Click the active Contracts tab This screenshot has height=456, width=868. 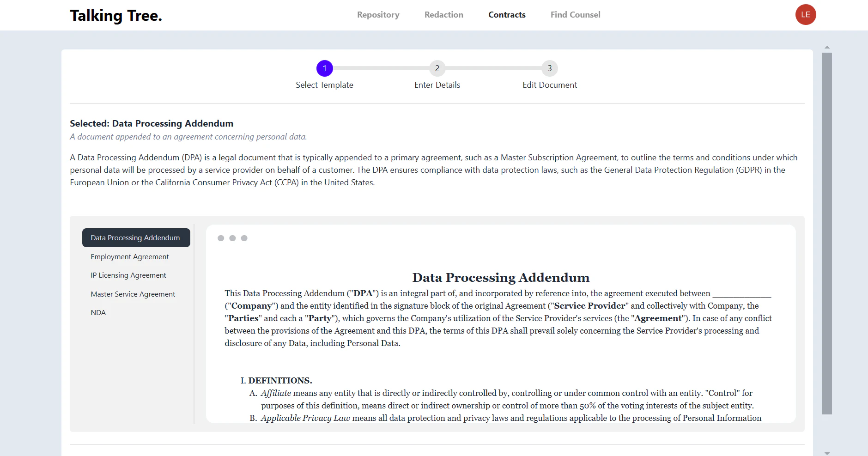point(506,14)
